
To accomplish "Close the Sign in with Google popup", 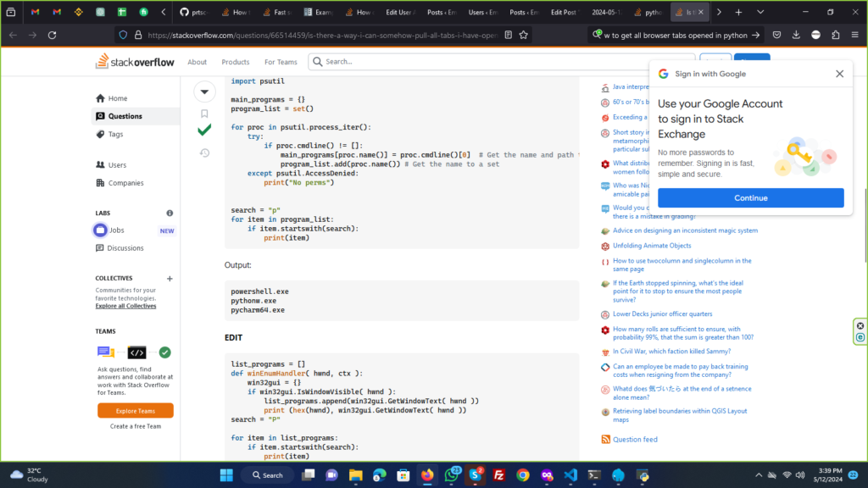I will (839, 74).
